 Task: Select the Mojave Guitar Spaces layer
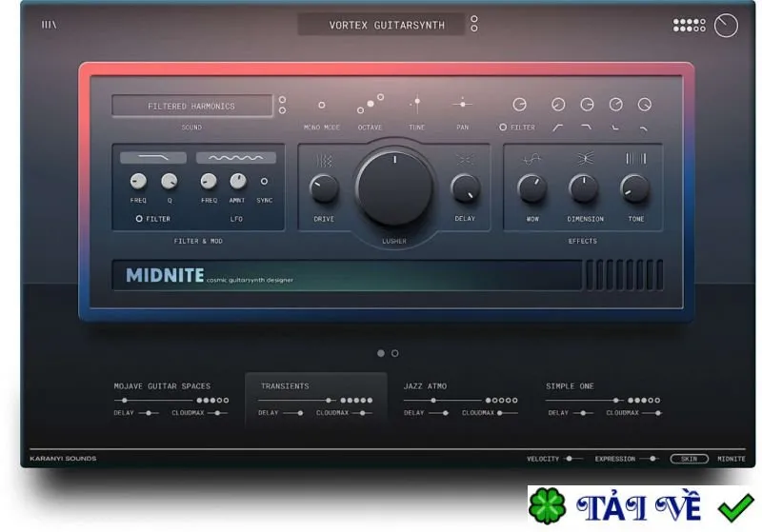(x=162, y=386)
